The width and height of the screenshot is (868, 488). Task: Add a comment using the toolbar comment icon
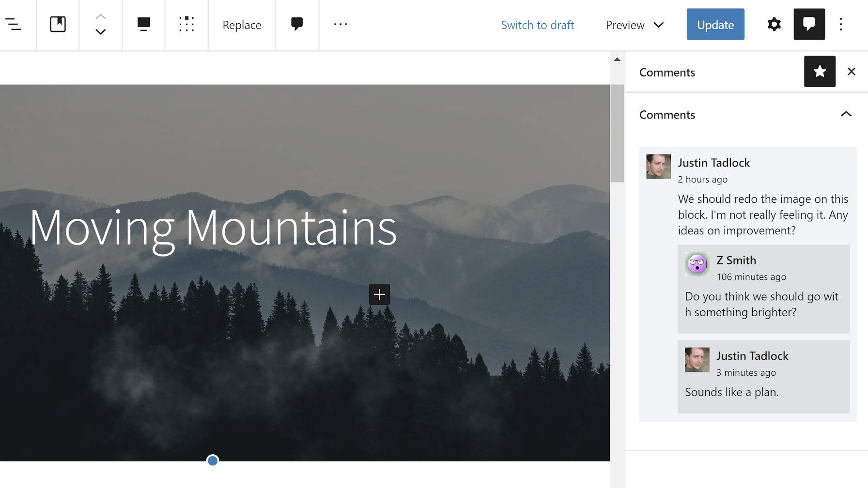(297, 24)
